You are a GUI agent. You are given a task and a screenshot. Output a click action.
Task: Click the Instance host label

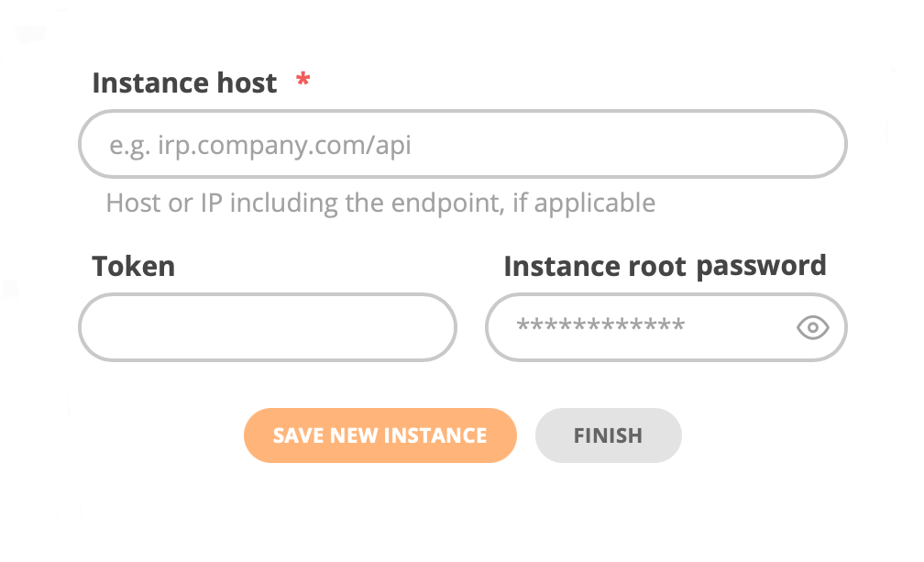(x=184, y=83)
